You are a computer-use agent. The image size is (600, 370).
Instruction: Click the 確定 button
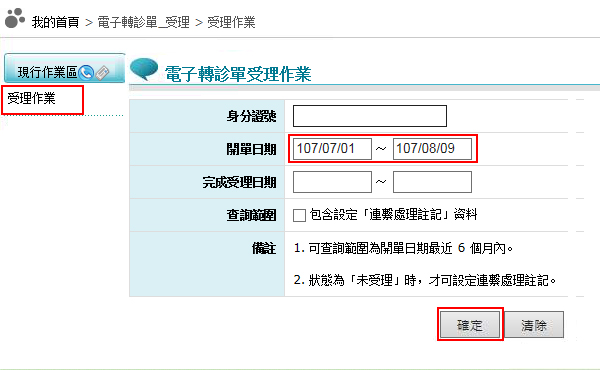click(x=470, y=324)
